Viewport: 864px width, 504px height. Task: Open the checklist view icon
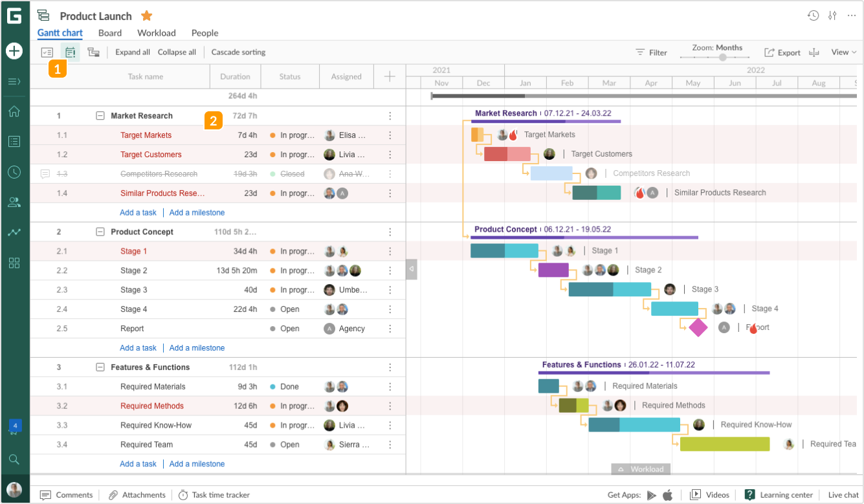[x=47, y=52]
